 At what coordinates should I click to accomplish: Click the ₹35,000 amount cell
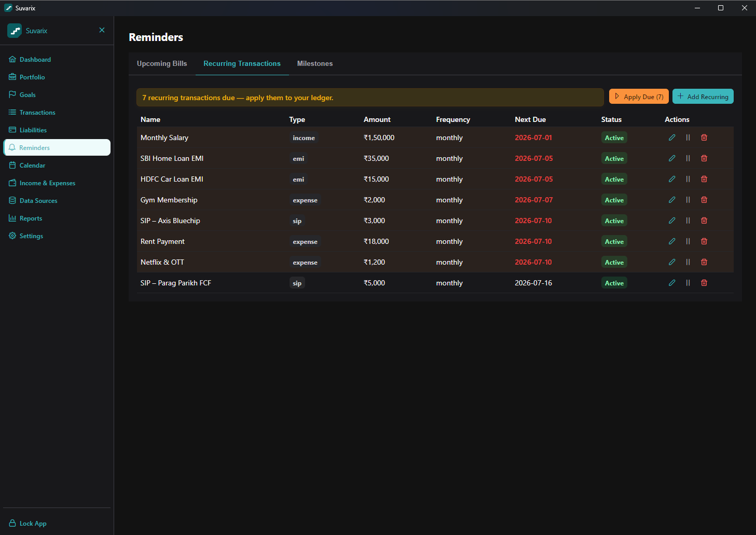pos(376,158)
